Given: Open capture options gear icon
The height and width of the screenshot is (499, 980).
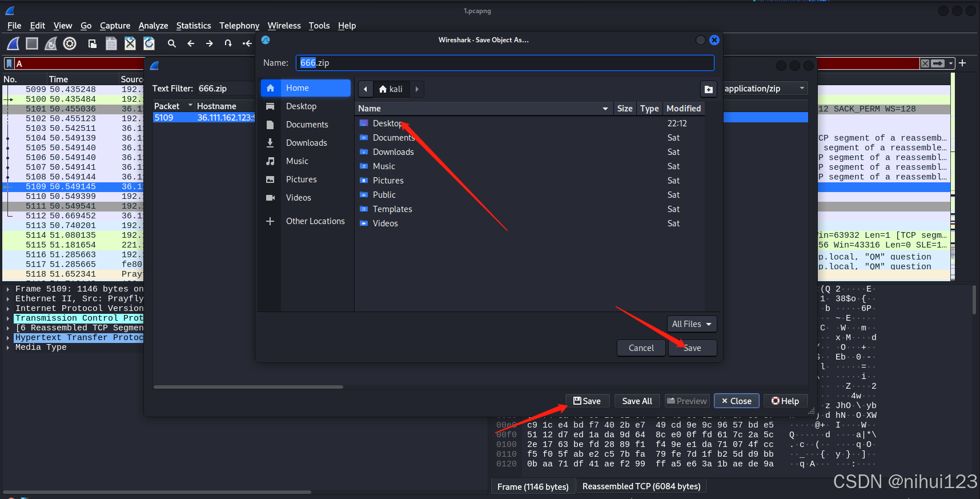Looking at the screenshot, I should click(70, 43).
